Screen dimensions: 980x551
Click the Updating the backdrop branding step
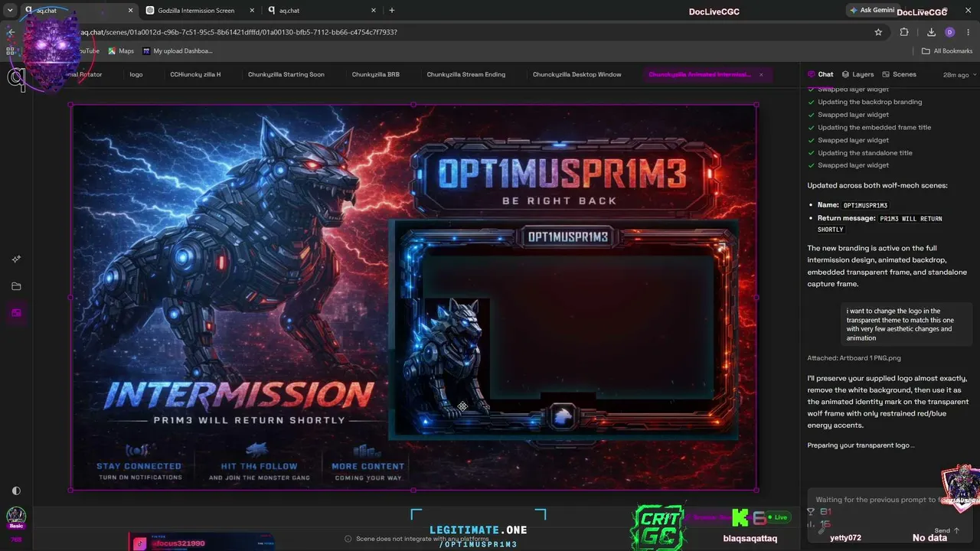click(x=870, y=102)
